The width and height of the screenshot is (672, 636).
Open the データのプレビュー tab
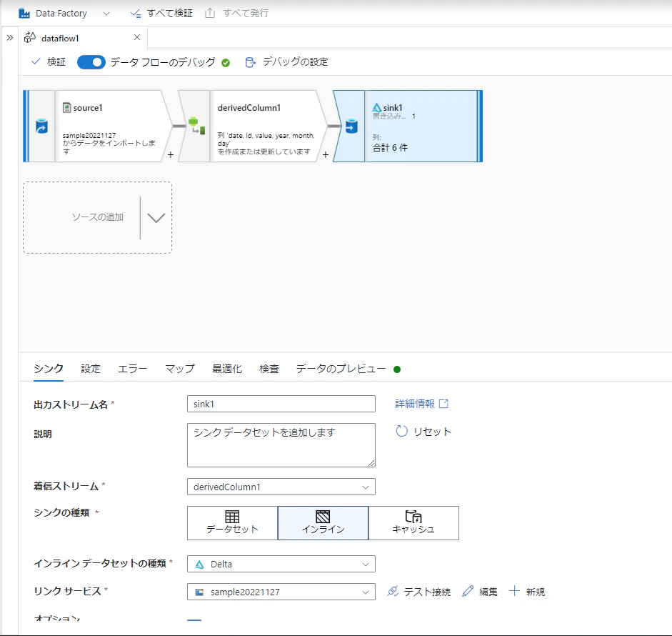point(341,369)
